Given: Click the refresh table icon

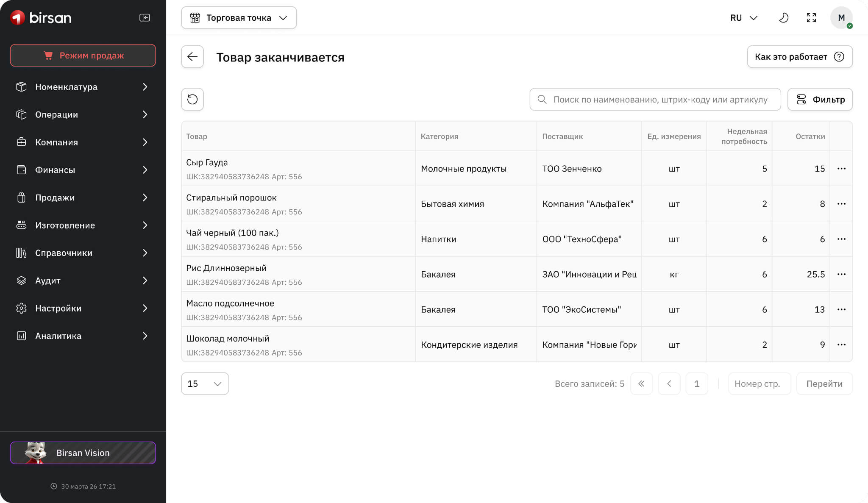Looking at the screenshot, I should [x=192, y=99].
